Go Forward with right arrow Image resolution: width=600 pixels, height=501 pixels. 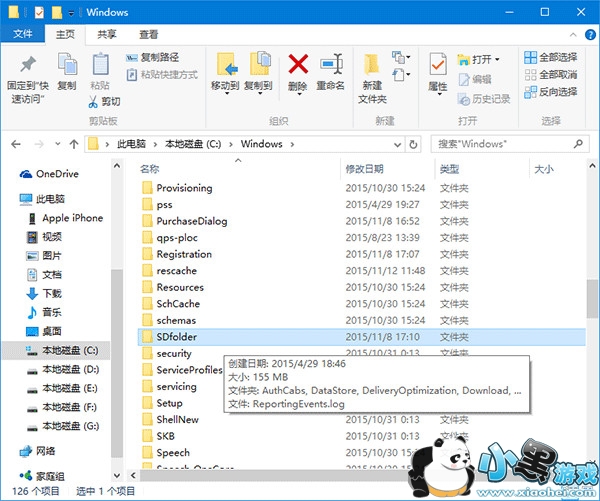click(x=39, y=144)
